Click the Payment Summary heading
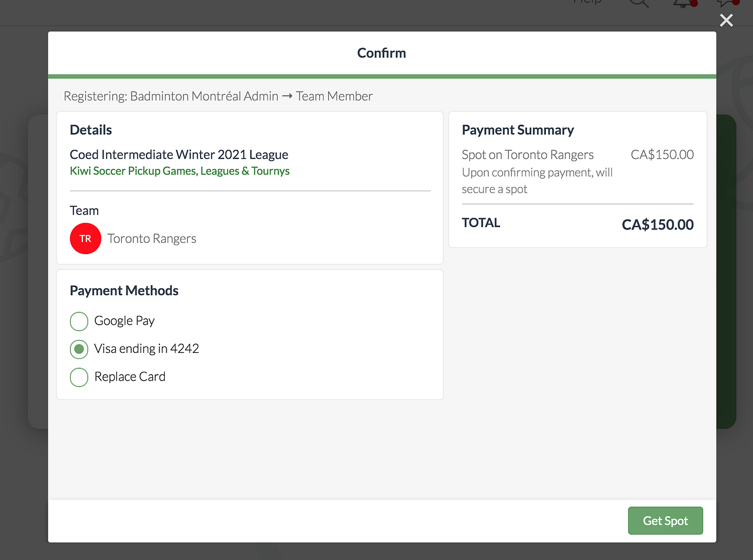The image size is (753, 560). [x=518, y=130]
